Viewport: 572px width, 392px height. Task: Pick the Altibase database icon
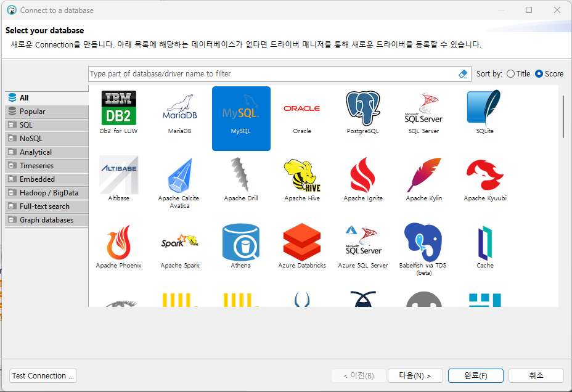pos(118,174)
